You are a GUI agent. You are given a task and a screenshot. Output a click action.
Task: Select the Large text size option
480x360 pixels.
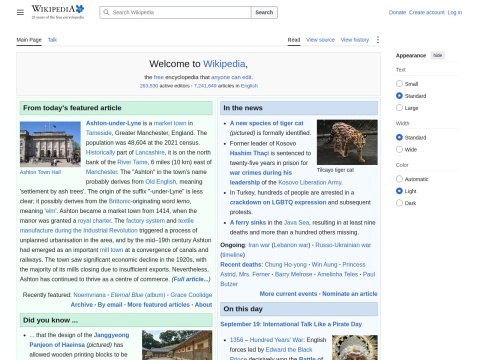[x=399, y=108]
